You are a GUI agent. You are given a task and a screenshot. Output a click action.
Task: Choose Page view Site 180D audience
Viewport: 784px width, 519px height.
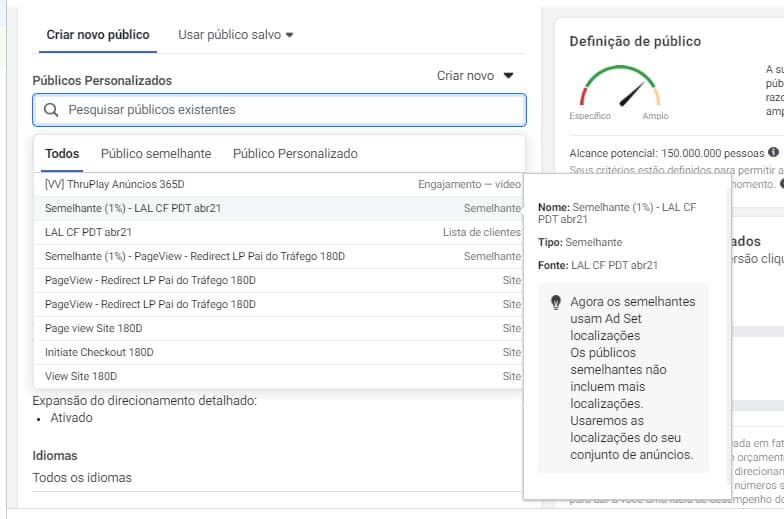pyautogui.click(x=279, y=328)
